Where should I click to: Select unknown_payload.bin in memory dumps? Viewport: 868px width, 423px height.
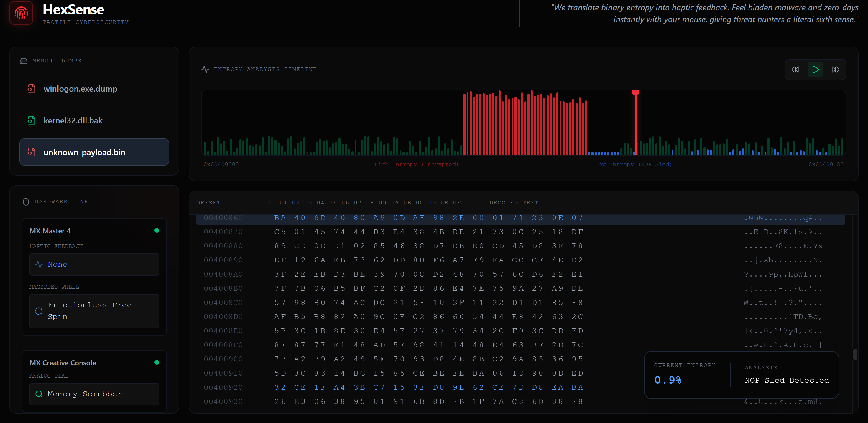pyautogui.click(x=94, y=152)
